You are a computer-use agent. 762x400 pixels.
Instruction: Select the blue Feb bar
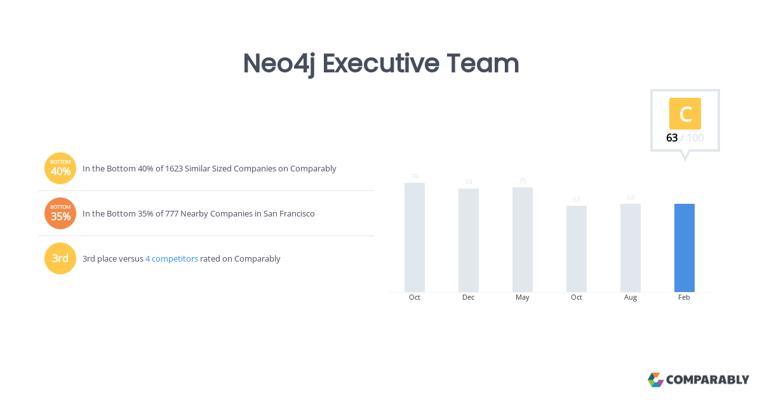click(x=684, y=248)
